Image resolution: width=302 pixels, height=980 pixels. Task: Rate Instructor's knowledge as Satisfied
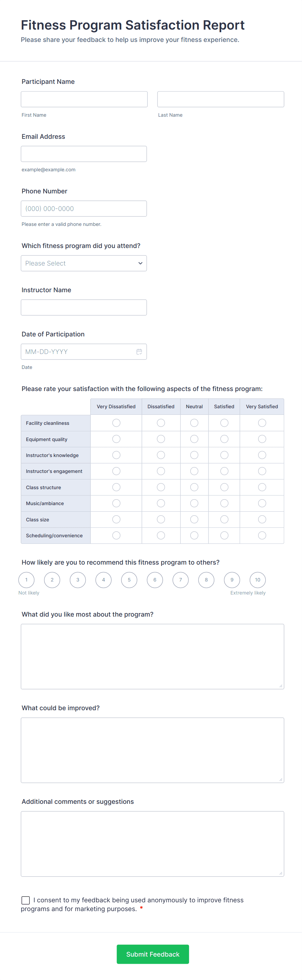[x=224, y=455]
